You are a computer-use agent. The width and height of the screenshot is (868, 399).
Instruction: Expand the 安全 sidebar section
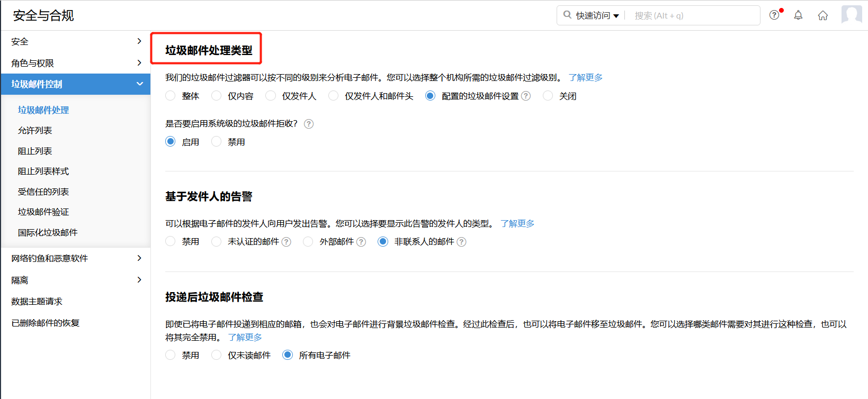pos(75,41)
